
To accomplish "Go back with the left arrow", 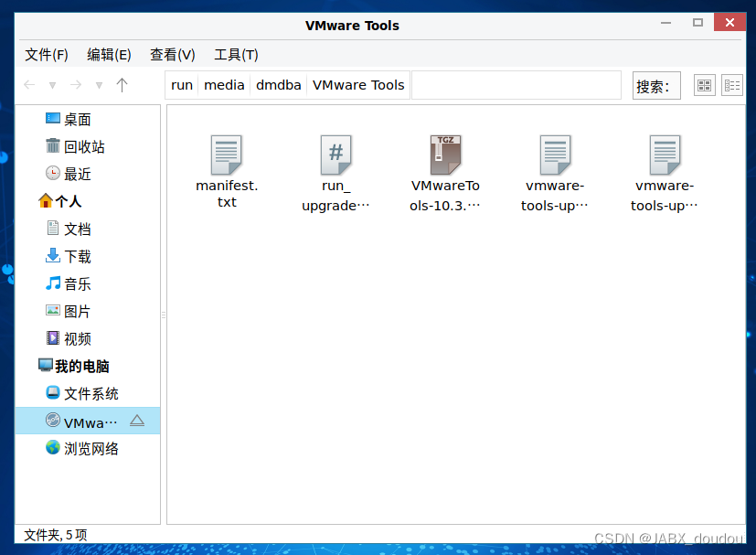I will tap(29, 85).
